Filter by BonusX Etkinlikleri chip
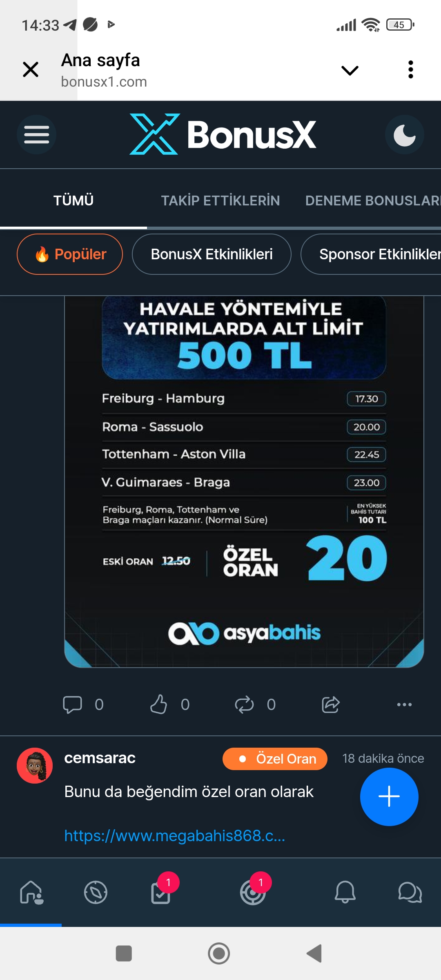This screenshot has height=980, width=441. 212,254
